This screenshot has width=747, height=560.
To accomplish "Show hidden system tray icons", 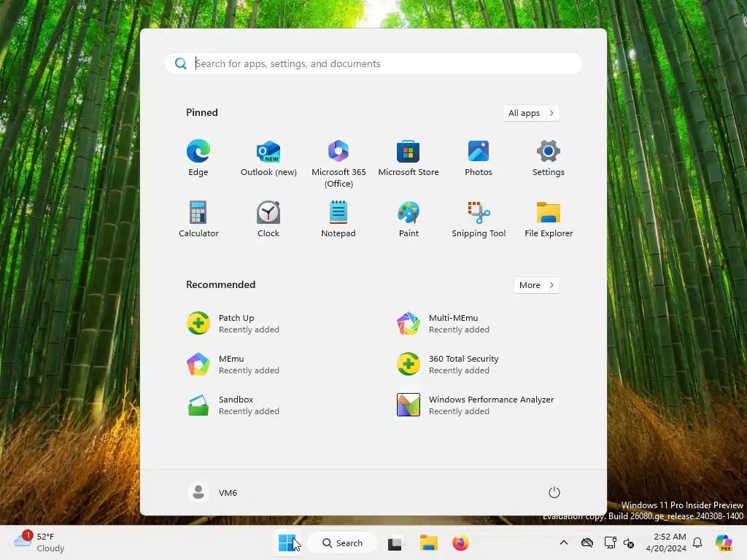I will [564, 542].
